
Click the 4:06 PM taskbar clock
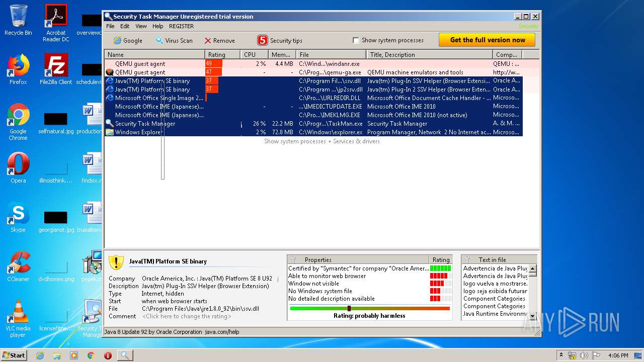point(618,355)
